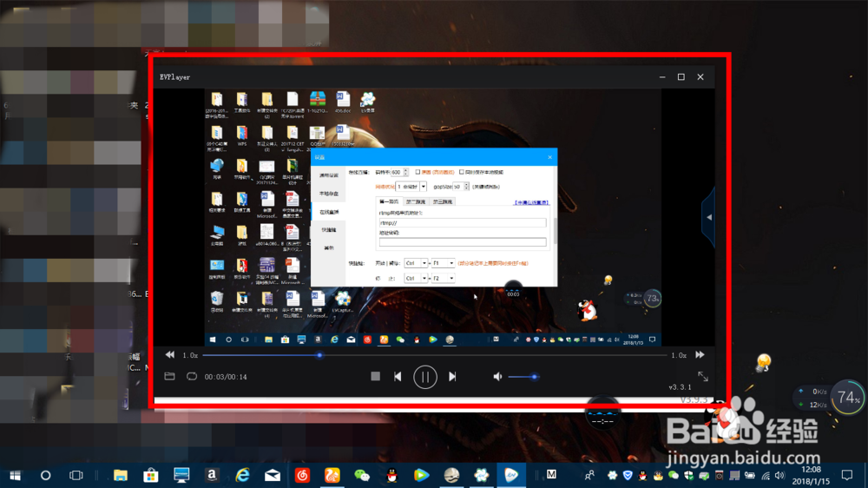Open a file with the folder icon
The image size is (868, 488).
pyautogui.click(x=169, y=377)
